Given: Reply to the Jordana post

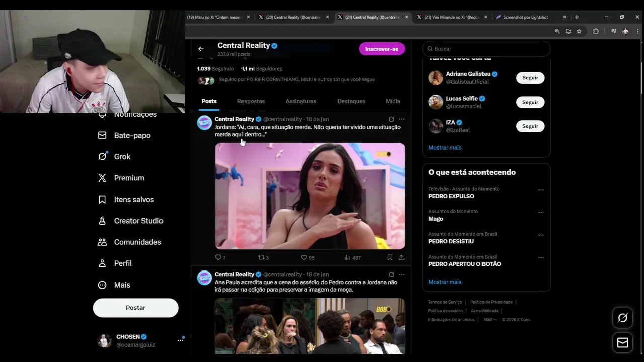Looking at the screenshot, I should click(x=220, y=257).
